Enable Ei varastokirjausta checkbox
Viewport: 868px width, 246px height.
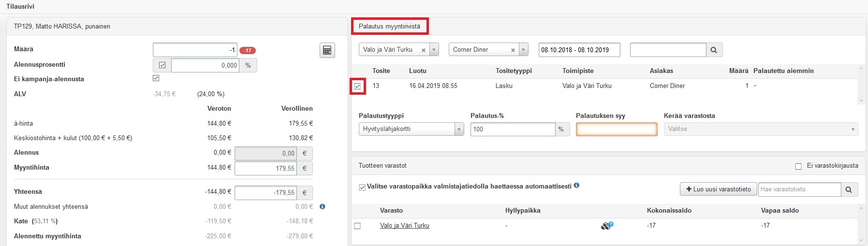(x=798, y=166)
